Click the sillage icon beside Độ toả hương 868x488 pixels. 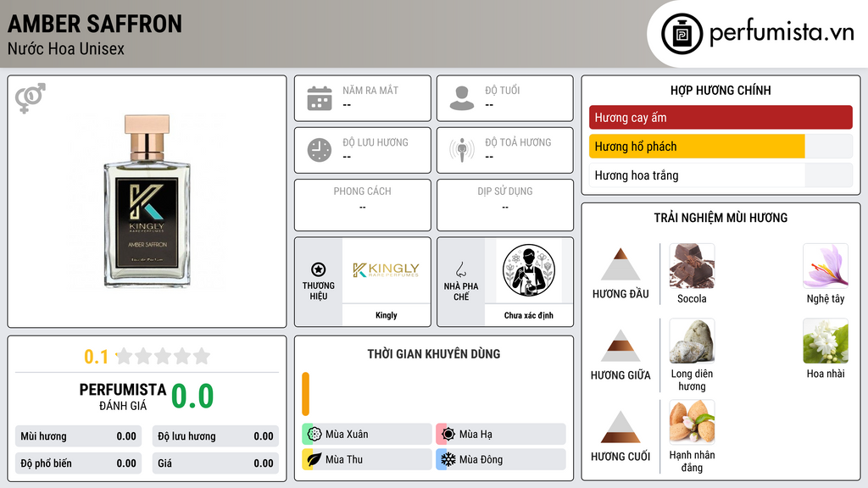[462, 150]
